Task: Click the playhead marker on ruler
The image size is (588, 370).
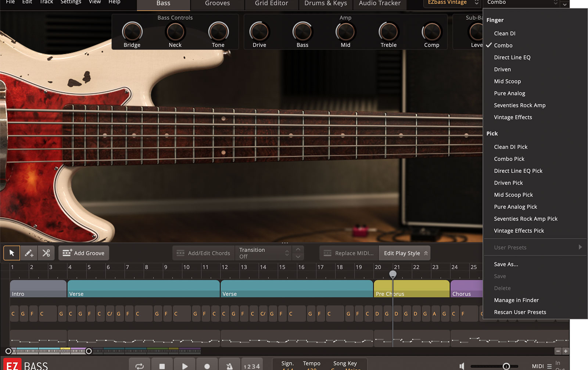Action: pyautogui.click(x=393, y=274)
